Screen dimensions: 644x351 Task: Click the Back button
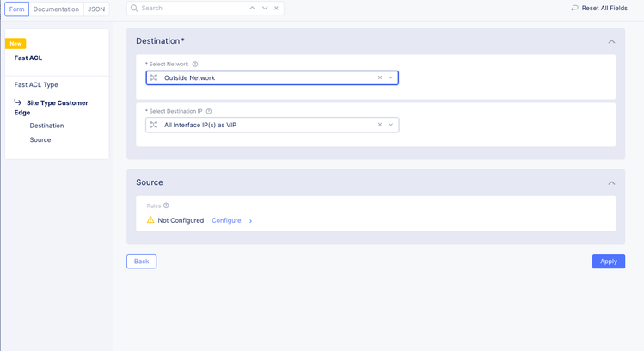141,262
